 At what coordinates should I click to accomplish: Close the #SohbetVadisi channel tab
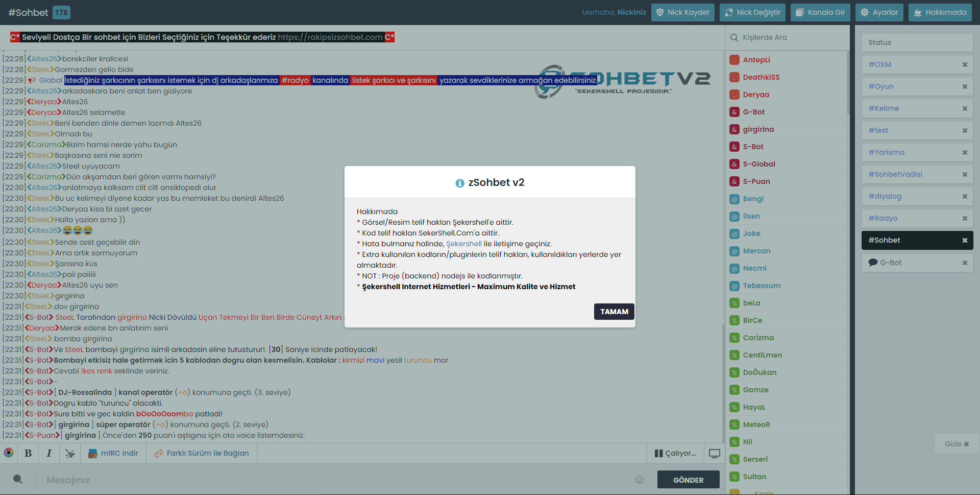(965, 174)
